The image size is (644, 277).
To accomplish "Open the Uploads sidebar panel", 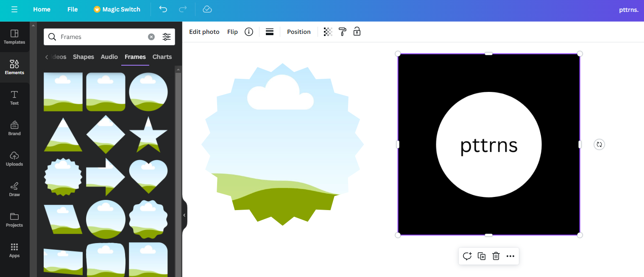I will click(14, 159).
